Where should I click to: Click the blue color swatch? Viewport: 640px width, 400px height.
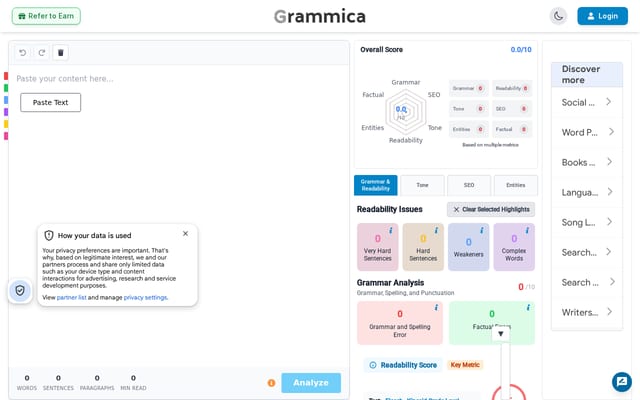point(6,100)
